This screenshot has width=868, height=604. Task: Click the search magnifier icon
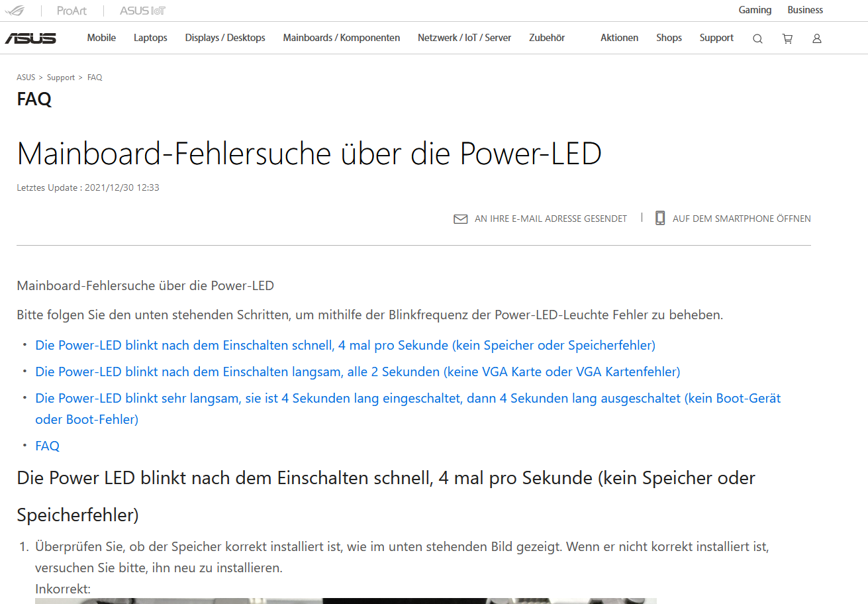pos(757,38)
